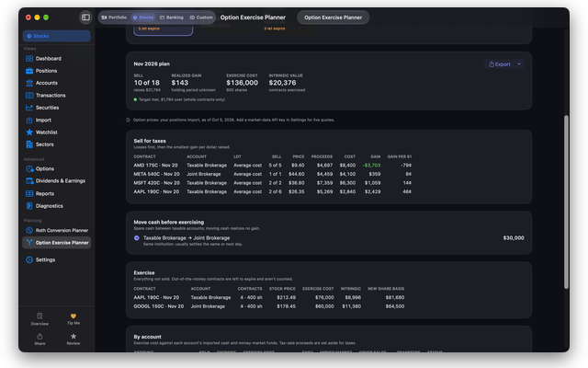
Task: Click the $81,680 new share basis
Action: click(x=395, y=297)
